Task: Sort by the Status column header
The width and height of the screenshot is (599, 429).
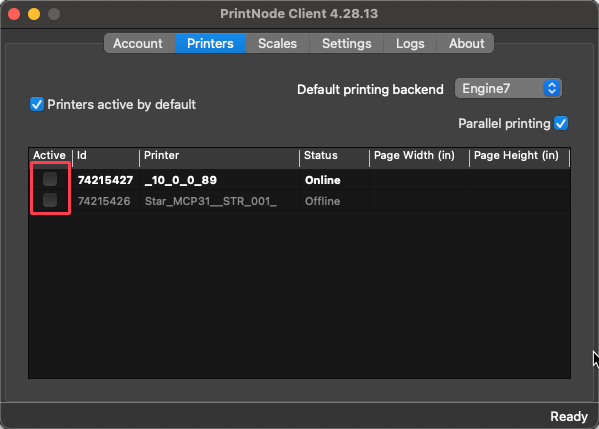Action: tap(334, 155)
